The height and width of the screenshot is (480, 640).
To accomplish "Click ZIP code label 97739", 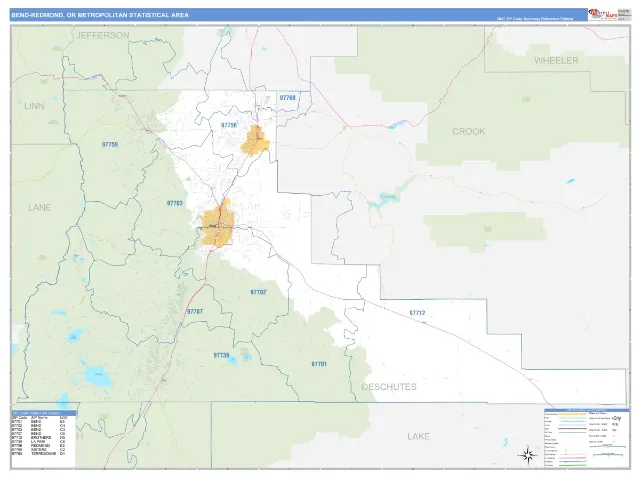I will [221, 356].
